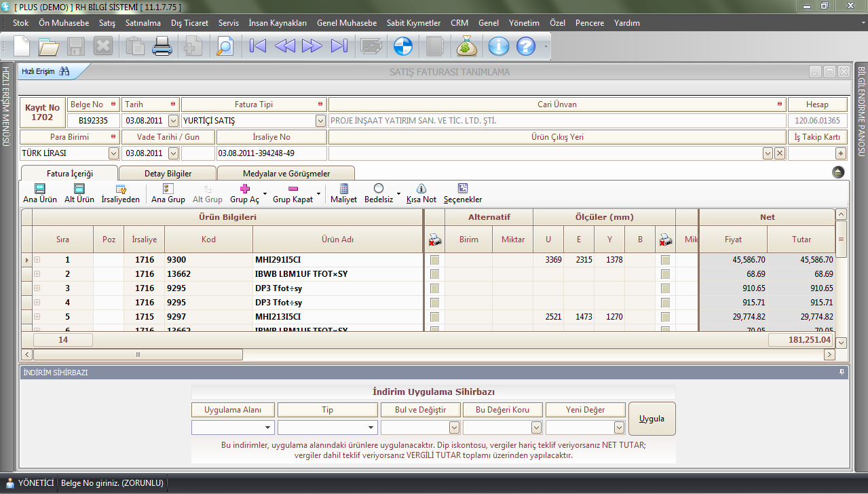Add main product with Ana Ürün

coord(40,193)
